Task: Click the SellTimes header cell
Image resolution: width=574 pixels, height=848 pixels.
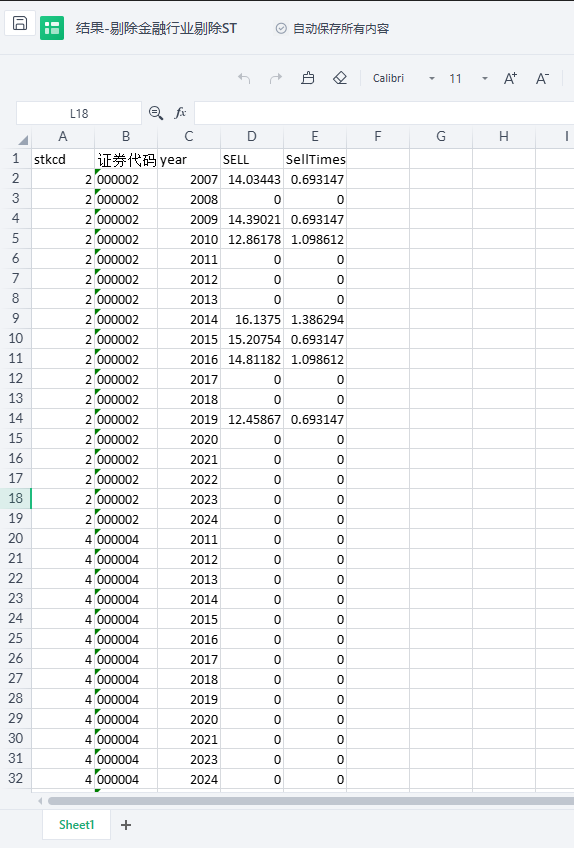Action: point(314,159)
